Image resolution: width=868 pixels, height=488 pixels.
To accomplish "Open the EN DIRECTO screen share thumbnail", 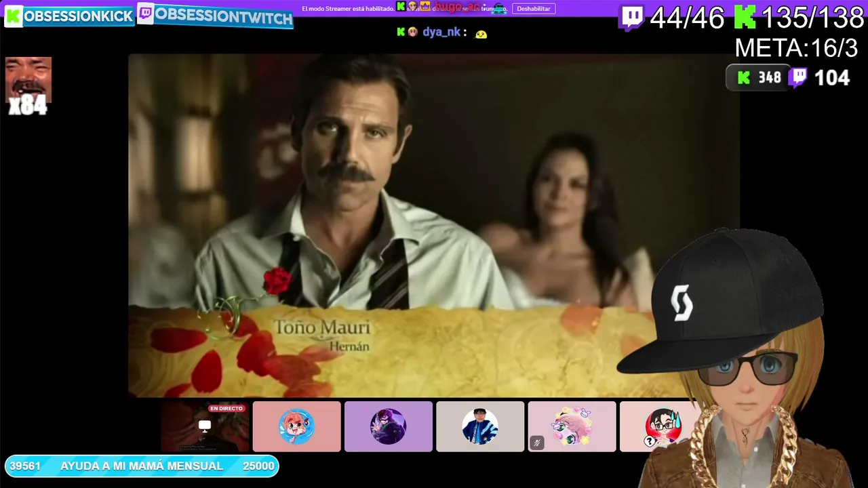I will pos(205,426).
